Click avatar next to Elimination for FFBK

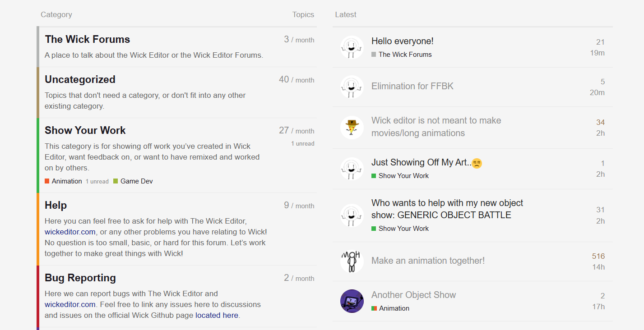(x=352, y=87)
